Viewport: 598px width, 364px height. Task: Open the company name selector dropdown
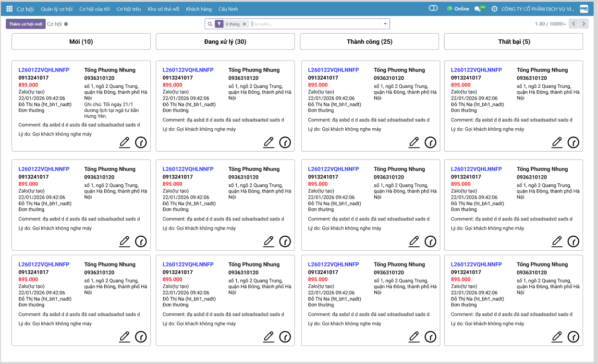(537, 9)
